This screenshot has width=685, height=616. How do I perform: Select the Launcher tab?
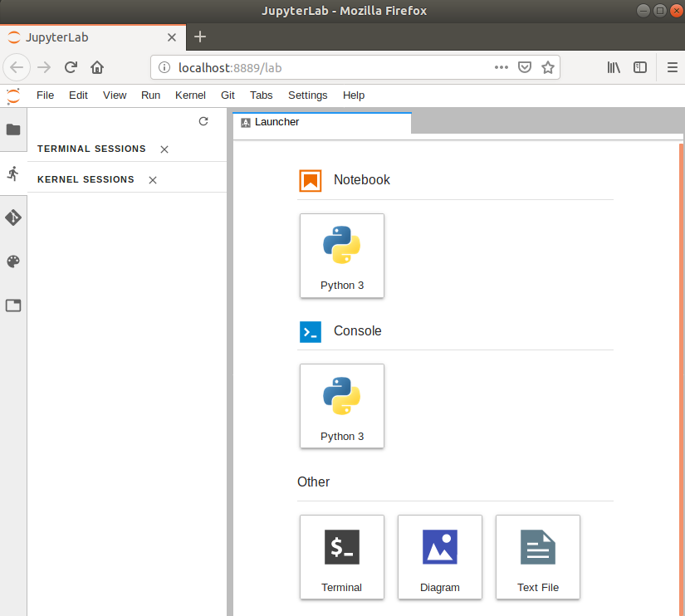tap(322, 122)
